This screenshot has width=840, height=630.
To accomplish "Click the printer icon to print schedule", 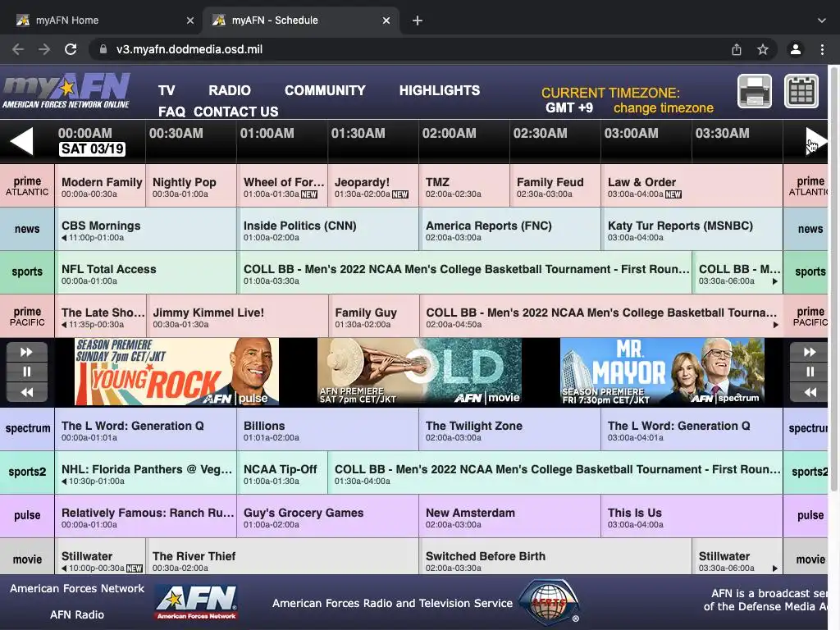I will point(755,91).
